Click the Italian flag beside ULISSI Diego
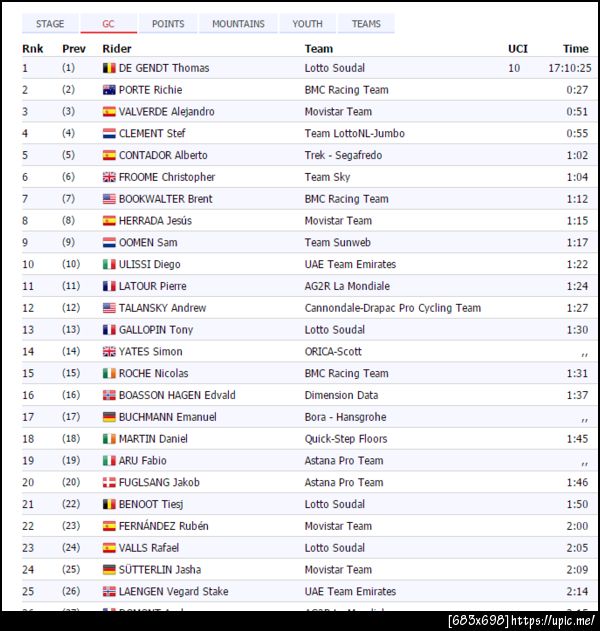This screenshot has height=631, width=600. coord(109,264)
